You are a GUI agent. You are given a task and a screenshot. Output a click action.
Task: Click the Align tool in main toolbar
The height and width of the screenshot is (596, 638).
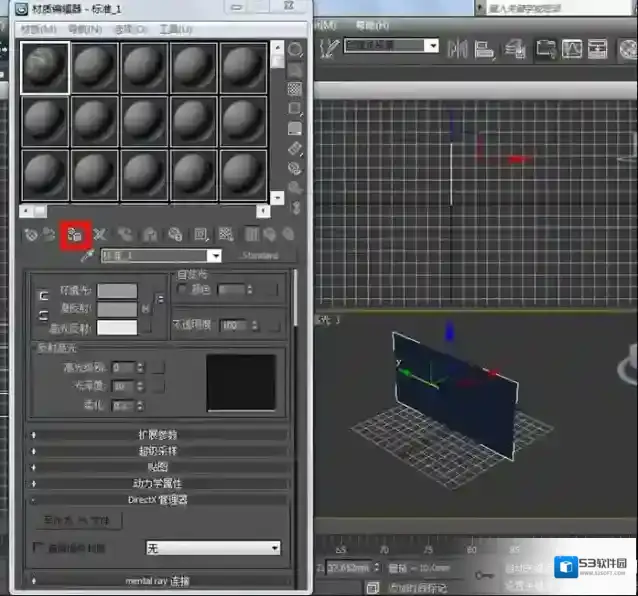[484, 47]
